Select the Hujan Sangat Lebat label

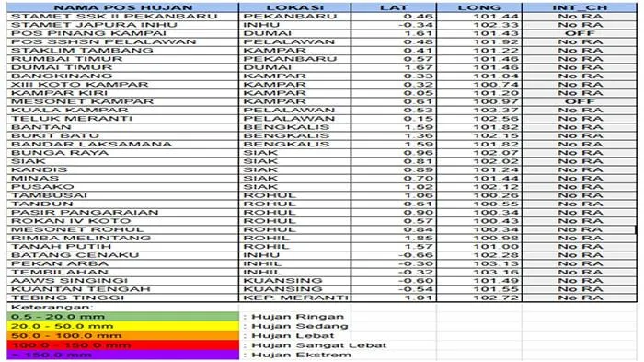pyautogui.click(x=319, y=345)
